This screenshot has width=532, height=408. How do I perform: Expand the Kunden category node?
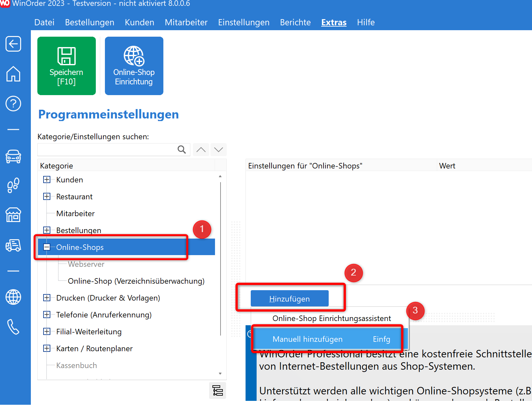[x=47, y=180]
